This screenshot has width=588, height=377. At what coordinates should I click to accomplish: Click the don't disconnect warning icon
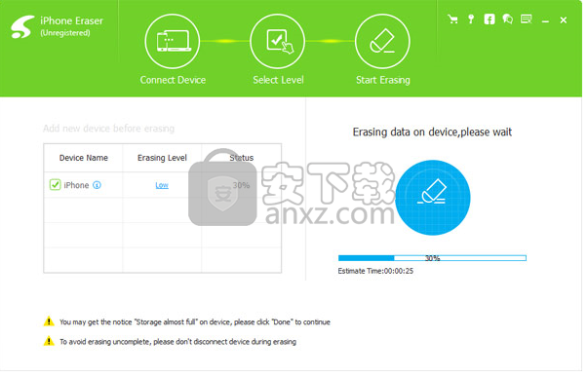click(49, 341)
